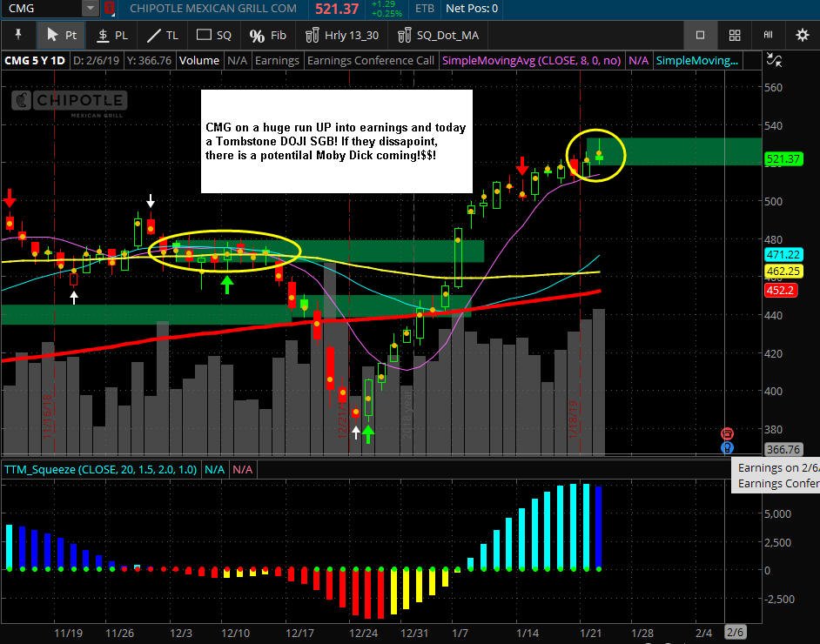Open the symbol dropdown arrow next to CMG

(91, 9)
